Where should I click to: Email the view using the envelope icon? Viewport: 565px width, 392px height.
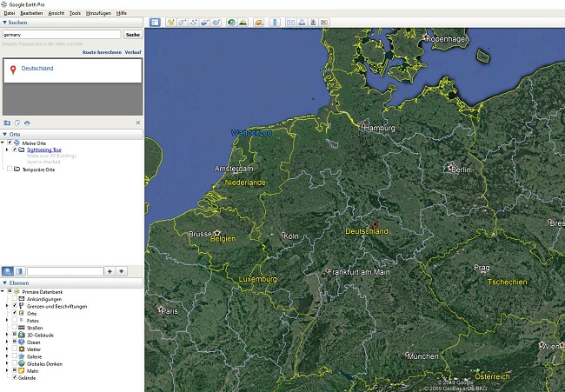pos(290,23)
